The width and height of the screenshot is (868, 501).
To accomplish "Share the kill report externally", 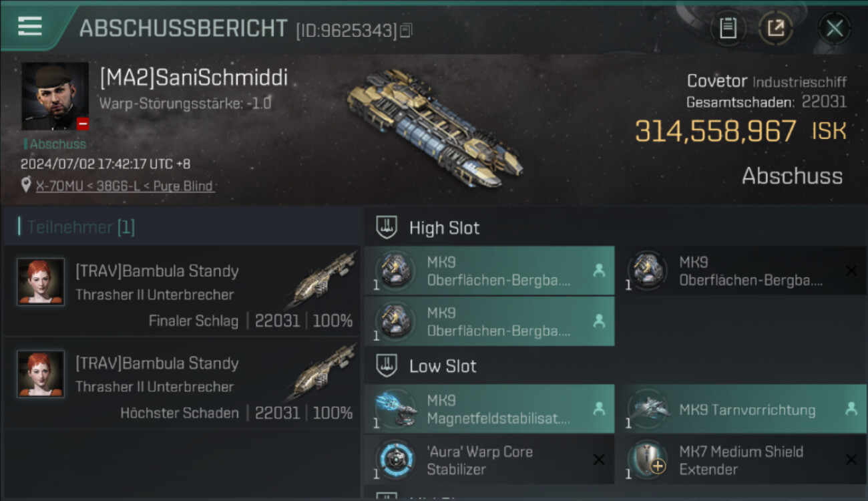I will (x=775, y=29).
